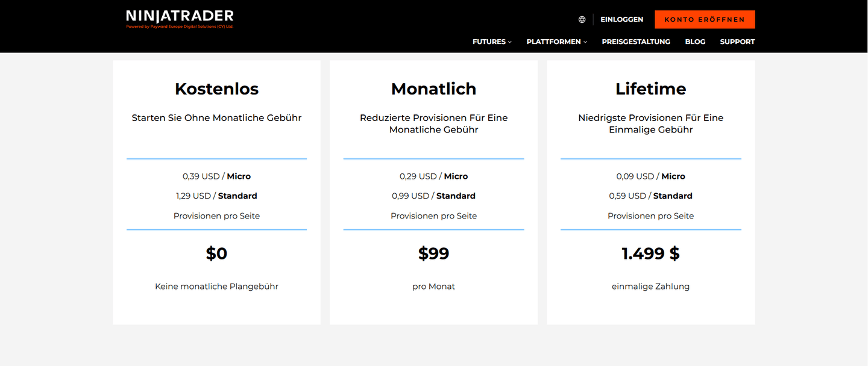Open the globe language selector
Screen dimensions: 868x366
pyautogui.click(x=582, y=19)
